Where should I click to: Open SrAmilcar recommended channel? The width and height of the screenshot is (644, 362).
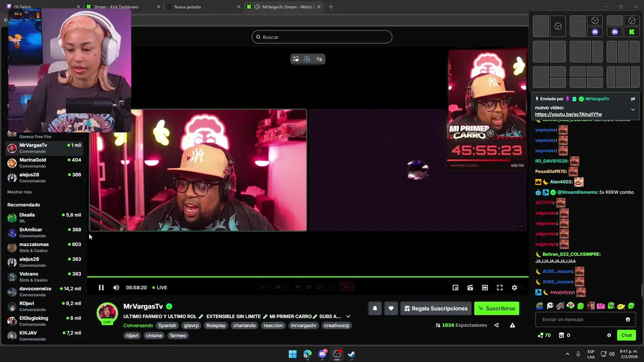pyautogui.click(x=44, y=232)
